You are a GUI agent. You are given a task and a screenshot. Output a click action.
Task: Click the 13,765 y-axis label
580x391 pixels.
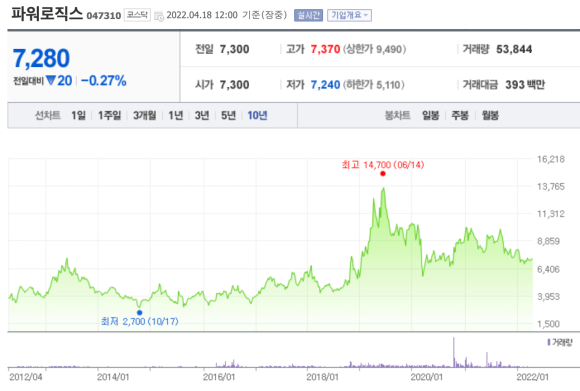[551, 187]
